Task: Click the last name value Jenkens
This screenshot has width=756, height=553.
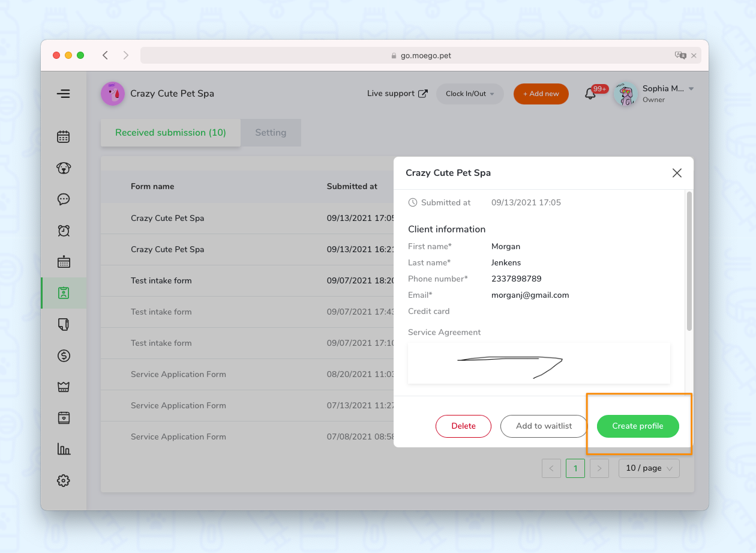Action: [506, 263]
